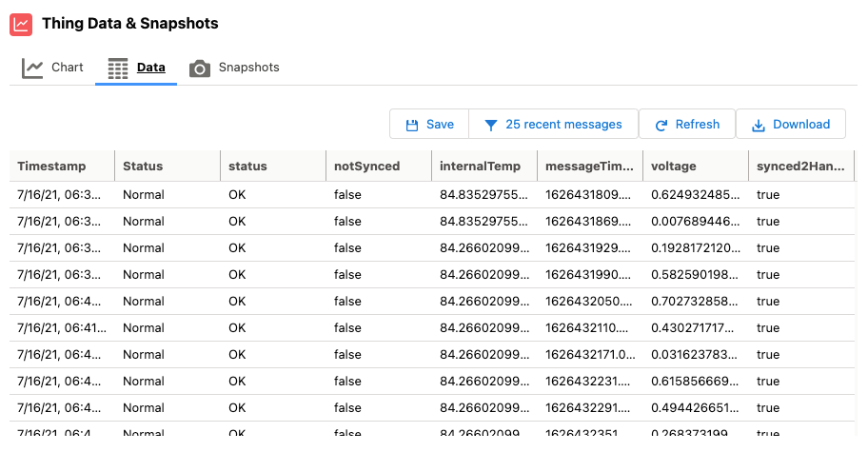868x452 pixels.
Task: Click the funnel filter icon
Action: coord(490,126)
